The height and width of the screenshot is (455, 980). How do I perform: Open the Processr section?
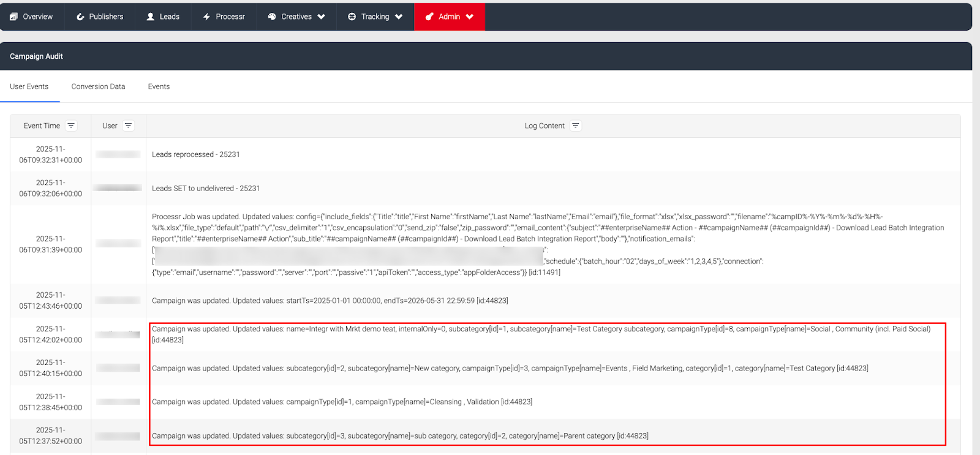click(x=224, y=17)
